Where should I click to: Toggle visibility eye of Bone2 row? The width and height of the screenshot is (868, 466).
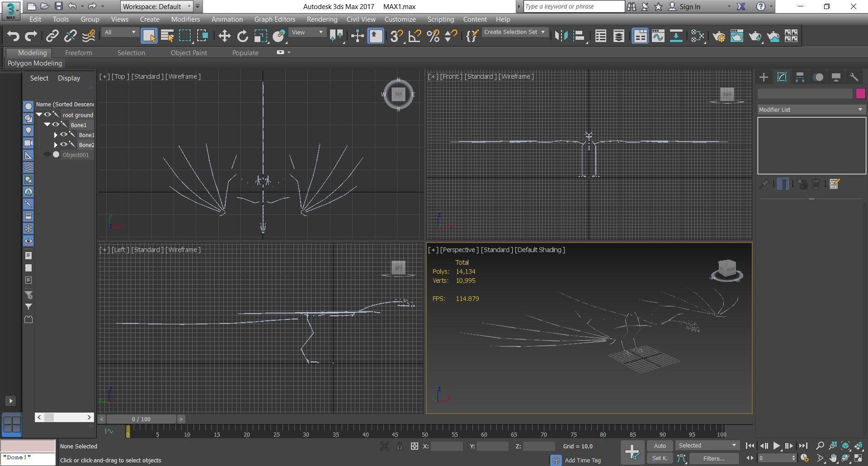click(64, 145)
